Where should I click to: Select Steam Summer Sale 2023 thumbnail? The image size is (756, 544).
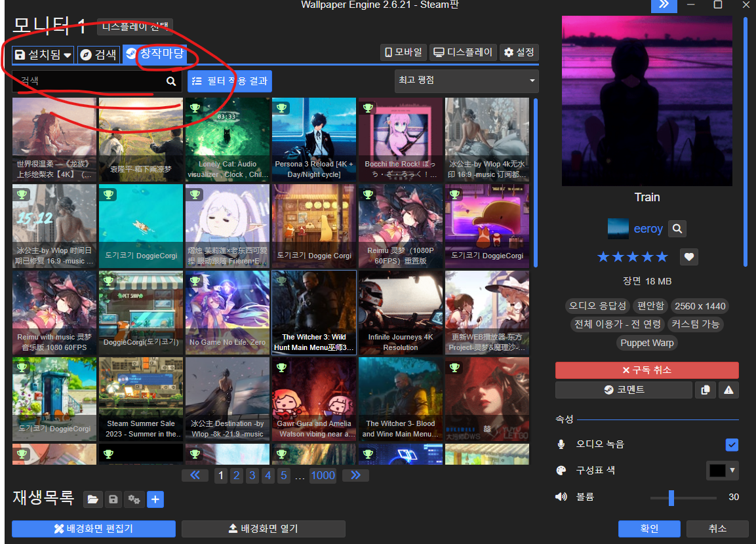pos(141,399)
